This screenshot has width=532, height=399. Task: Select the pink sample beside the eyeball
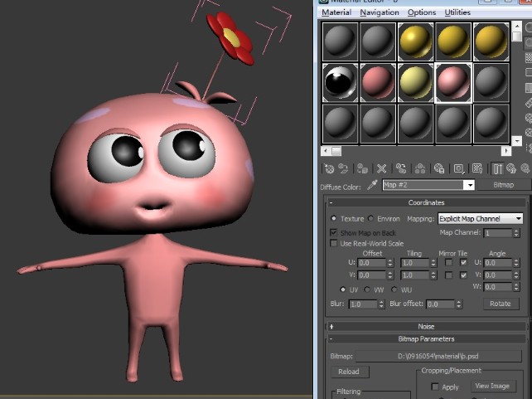378,82
